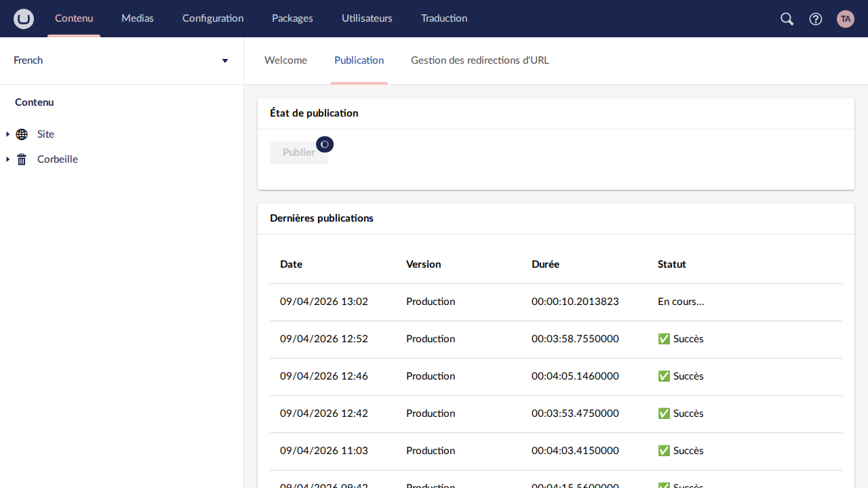Expand the Corbeille tree node
This screenshot has width=868, height=488.
pos(7,159)
